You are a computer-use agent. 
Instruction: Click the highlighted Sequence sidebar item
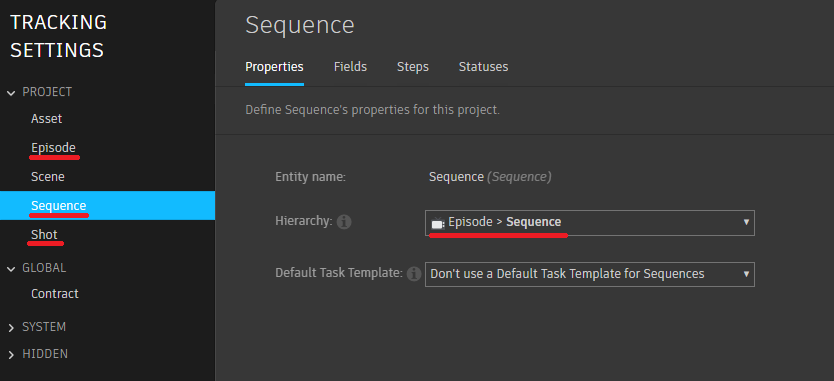coord(107,205)
